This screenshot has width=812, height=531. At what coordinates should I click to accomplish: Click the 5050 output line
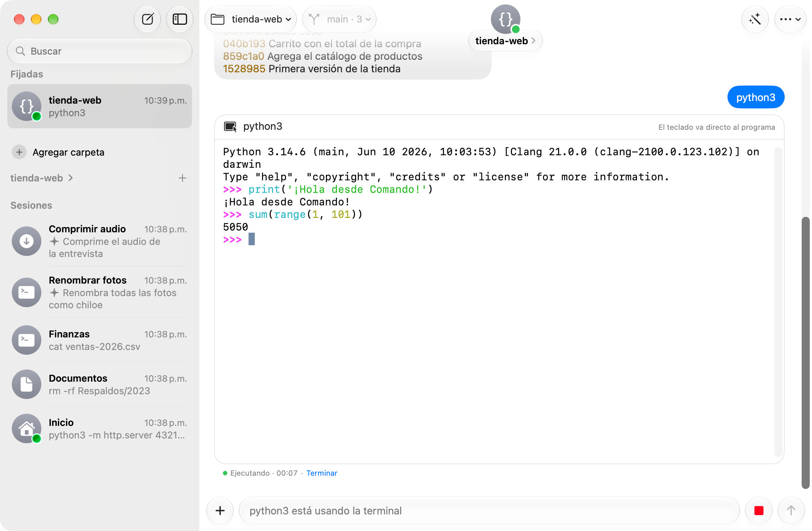pyautogui.click(x=235, y=227)
